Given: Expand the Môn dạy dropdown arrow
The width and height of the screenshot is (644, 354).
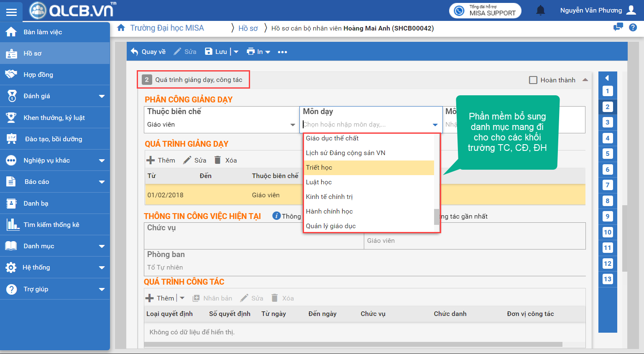Looking at the screenshot, I should 435,125.
